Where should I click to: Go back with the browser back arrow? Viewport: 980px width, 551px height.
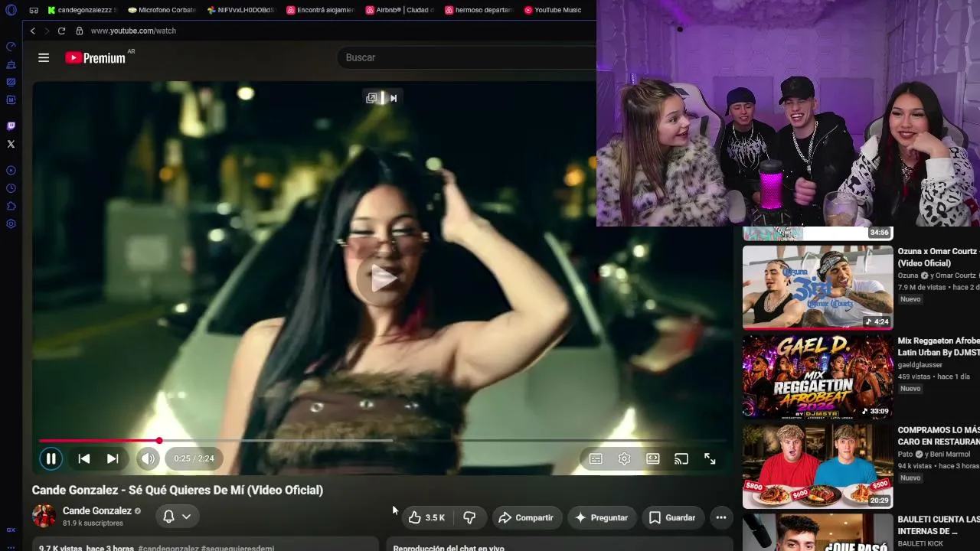click(x=33, y=31)
